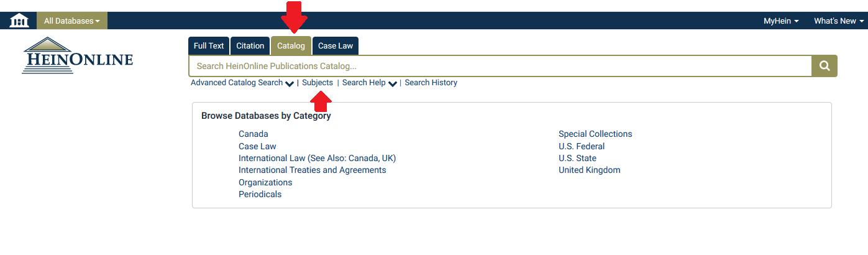868x255 pixels.
Task: Open the What's New menu
Action: (839, 21)
